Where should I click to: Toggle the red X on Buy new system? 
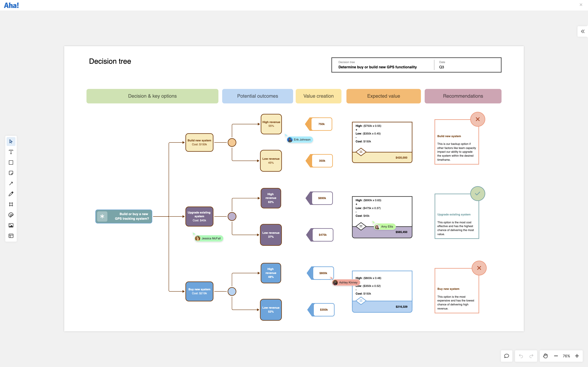[x=479, y=268]
